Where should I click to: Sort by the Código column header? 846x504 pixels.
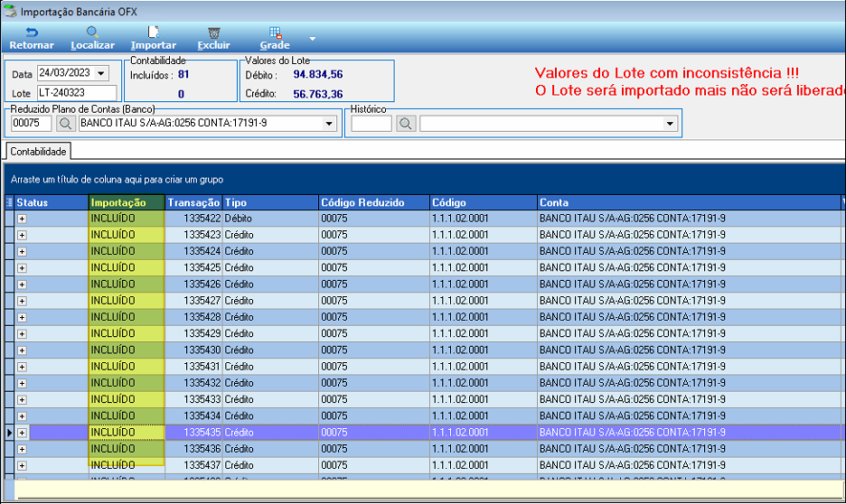tap(484, 202)
